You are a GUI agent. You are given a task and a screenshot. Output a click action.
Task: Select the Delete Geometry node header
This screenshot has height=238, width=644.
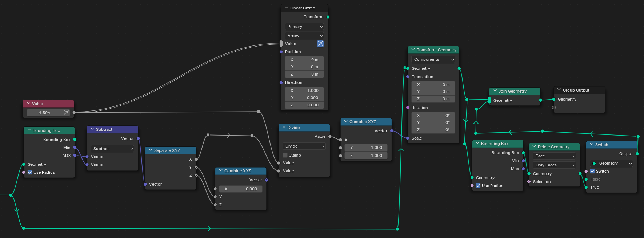556,147
